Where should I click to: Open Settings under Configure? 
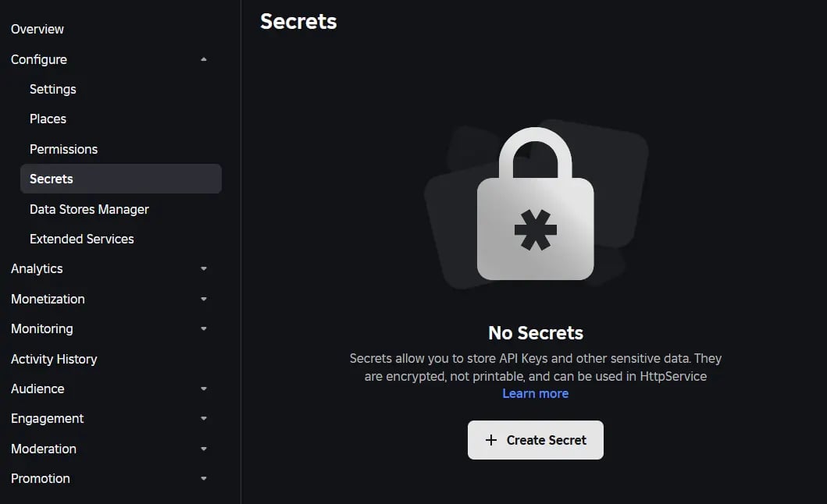click(52, 89)
